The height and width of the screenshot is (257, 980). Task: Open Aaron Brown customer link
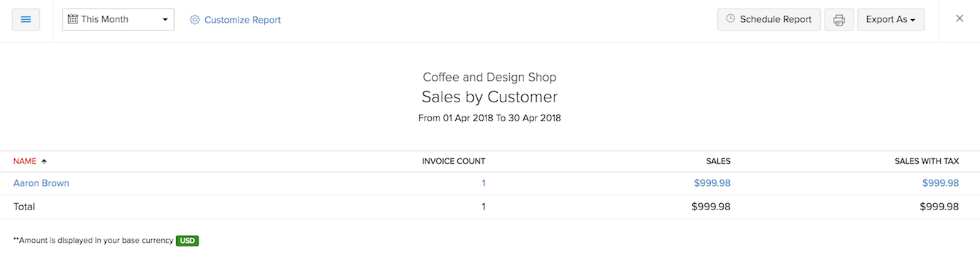click(x=41, y=183)
